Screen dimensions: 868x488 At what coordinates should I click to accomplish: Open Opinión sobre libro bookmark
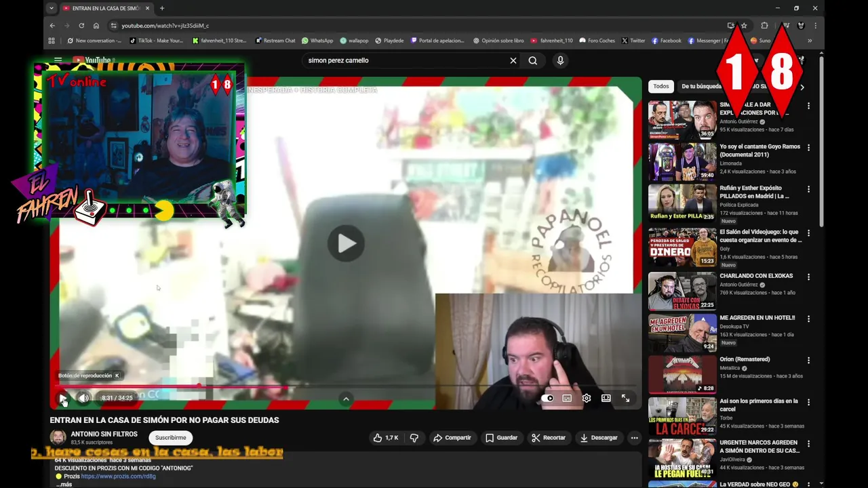[x=498, y=41]
